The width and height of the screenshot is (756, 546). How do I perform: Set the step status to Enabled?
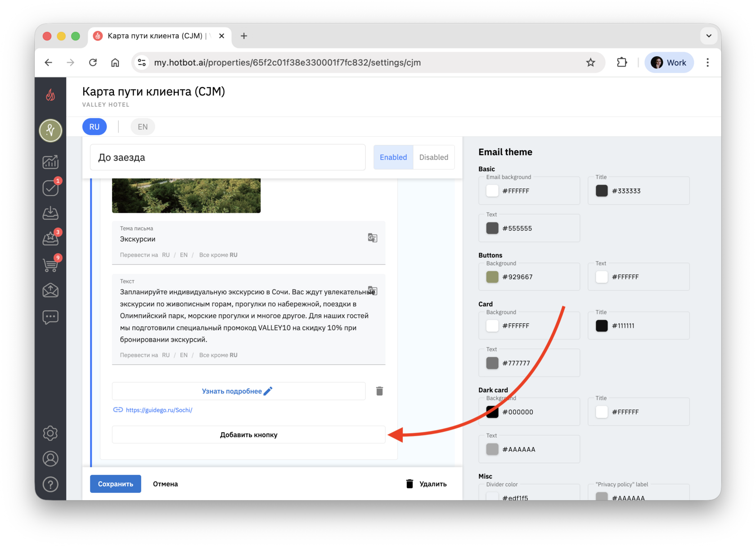pos(393,157)
